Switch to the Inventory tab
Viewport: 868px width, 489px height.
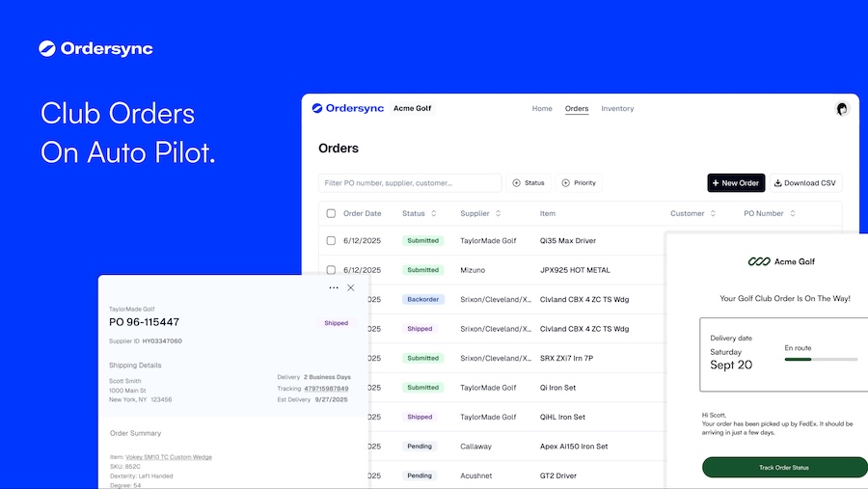(617, 109)
